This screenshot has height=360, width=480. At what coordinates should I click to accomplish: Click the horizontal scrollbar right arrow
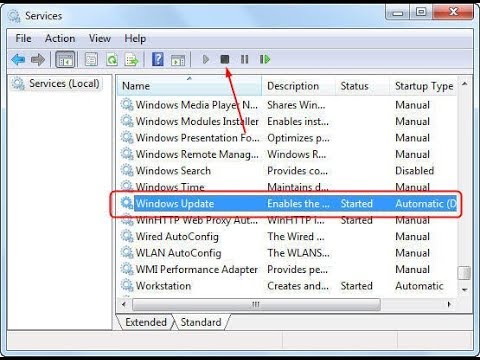pos(449,304)
